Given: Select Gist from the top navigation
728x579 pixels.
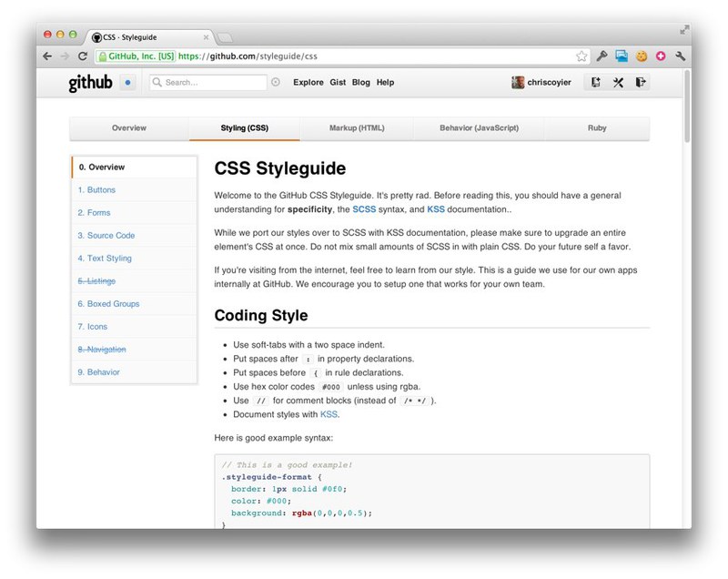Looking at the screenshot, I should (338, 82).
